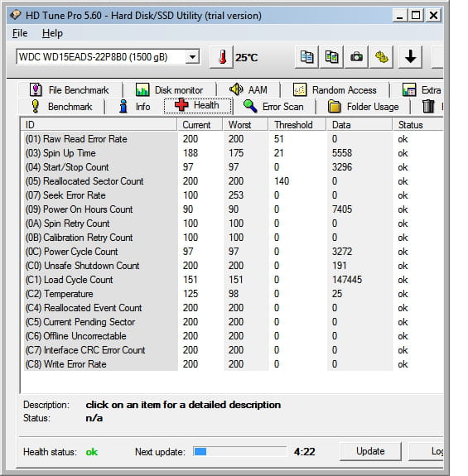Screen dimensions: 468x476
Task: Open the Info tab
Action: click(134, 107)
